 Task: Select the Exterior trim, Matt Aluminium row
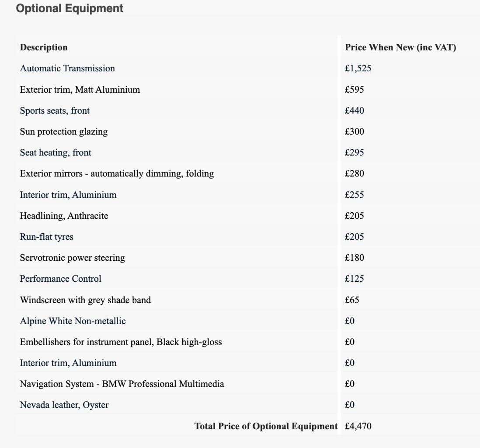[80, 90]
